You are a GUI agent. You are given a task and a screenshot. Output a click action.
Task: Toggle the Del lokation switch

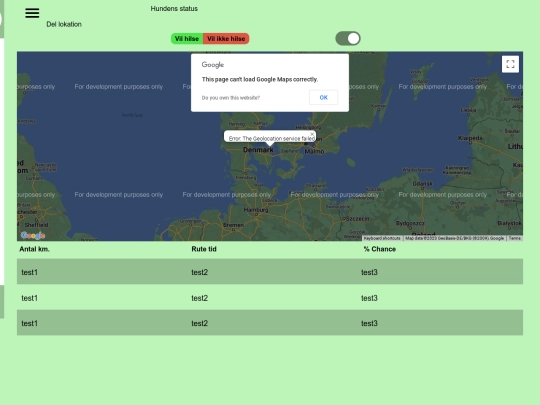pyautogui.click(x=348, y=38)
